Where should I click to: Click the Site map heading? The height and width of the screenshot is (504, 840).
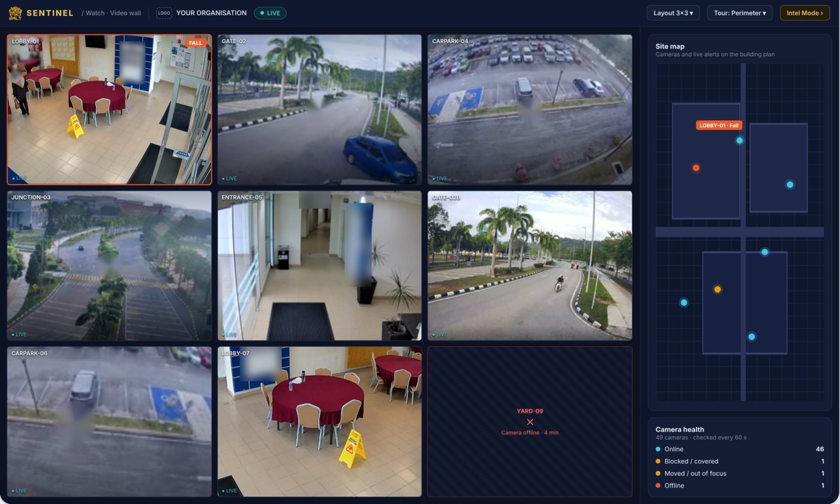coord(670,46)
